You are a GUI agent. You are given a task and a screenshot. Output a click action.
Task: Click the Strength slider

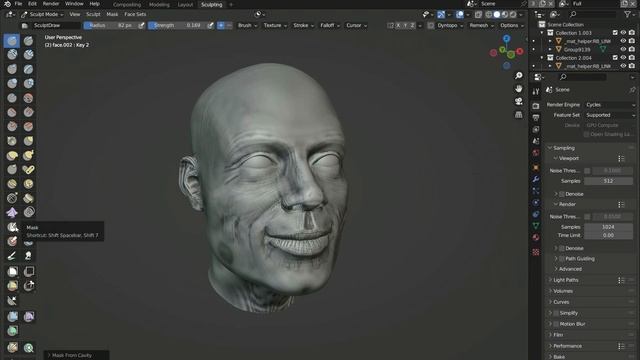(177, 25)
